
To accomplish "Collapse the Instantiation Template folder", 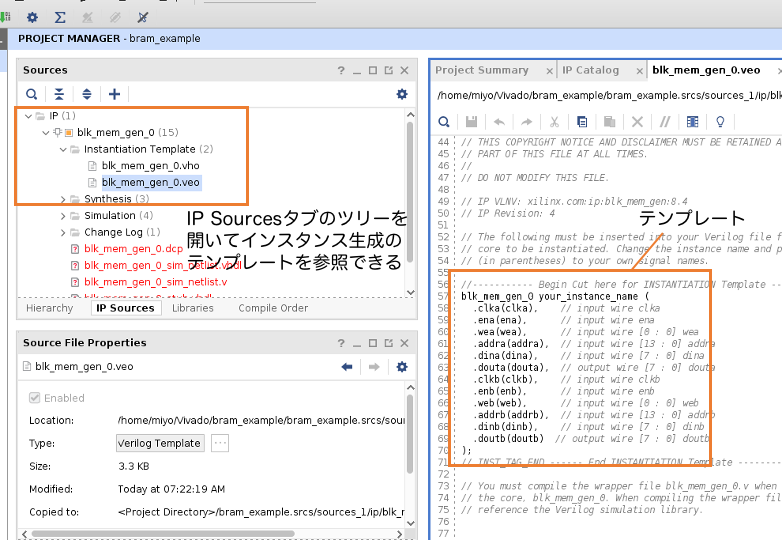I will (x=62, y=149).
